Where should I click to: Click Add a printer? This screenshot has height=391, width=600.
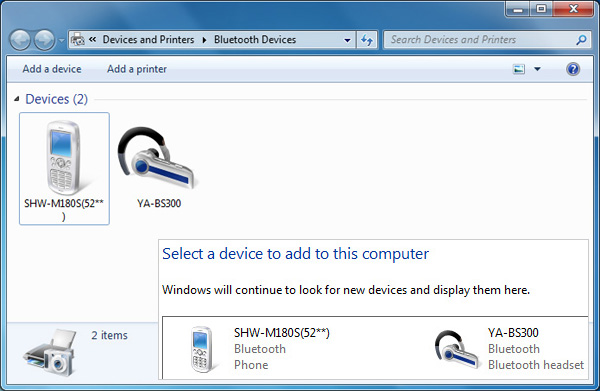[x=137, y=69]
